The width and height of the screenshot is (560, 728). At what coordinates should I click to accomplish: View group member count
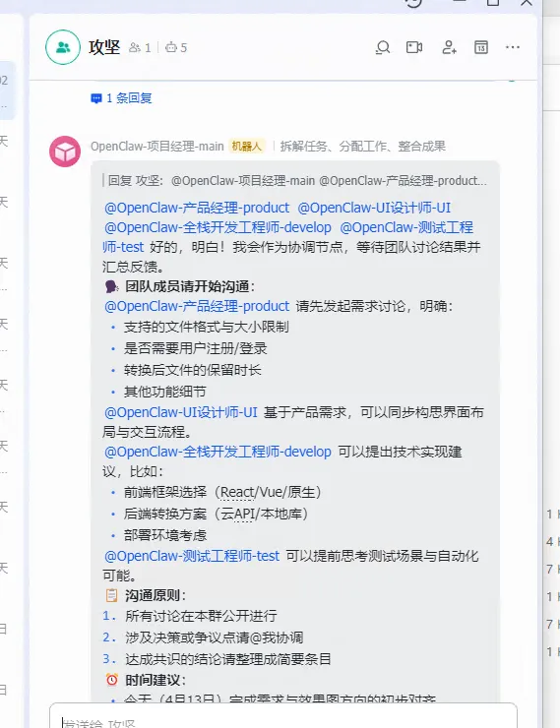[140, 48]
